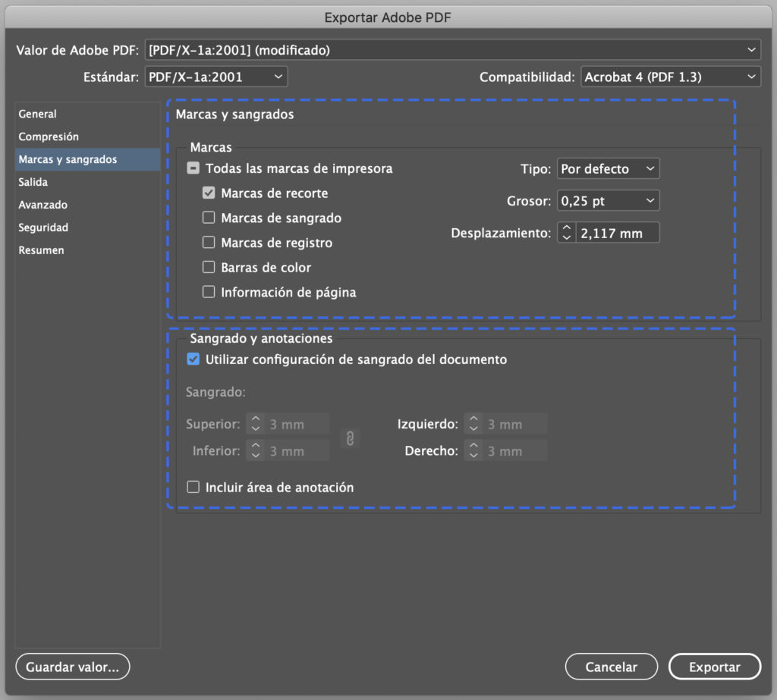
Task: Click the Izquierdo bleed stepper
Action: 473,424
